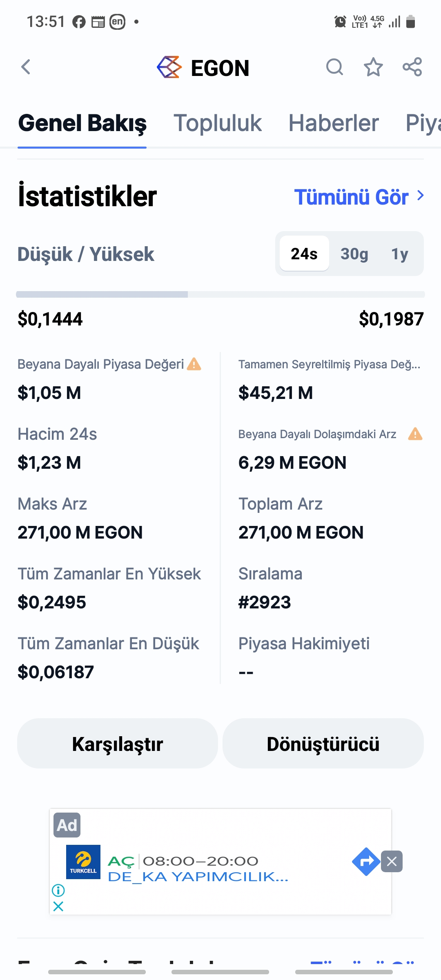Dismiss ad using small blue X icon
The image size is (441, 980).
58,906
